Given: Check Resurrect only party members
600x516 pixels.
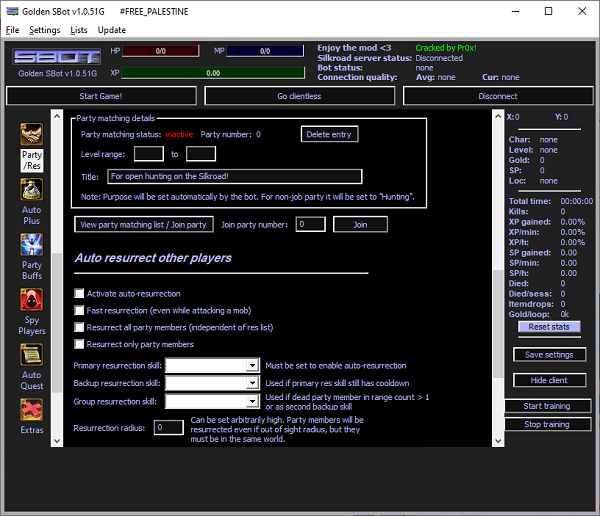Looking at the screenshot, I should 80,344.
